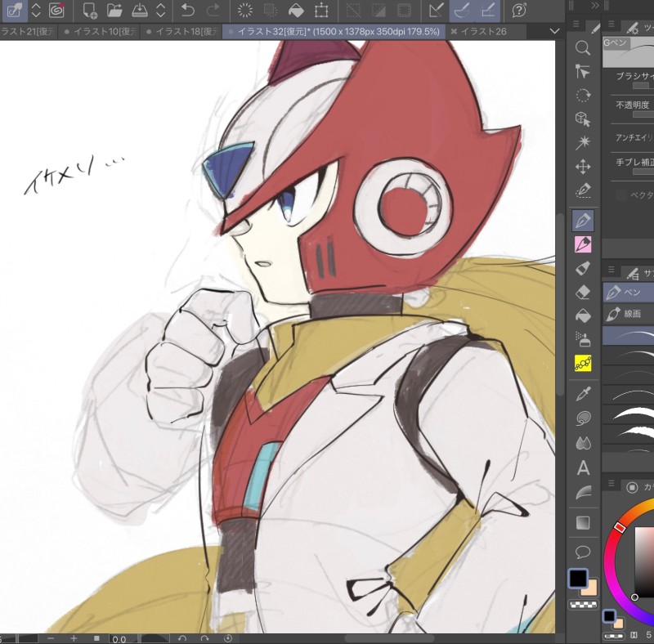Click the Undo arrow in command bar
The width and height of the screenshot is (654, 644).
pos(188,10)
